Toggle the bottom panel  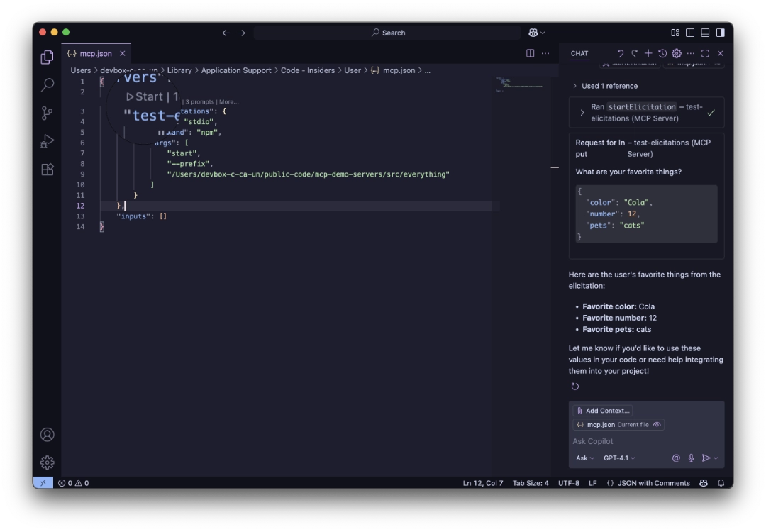(705, 33)
